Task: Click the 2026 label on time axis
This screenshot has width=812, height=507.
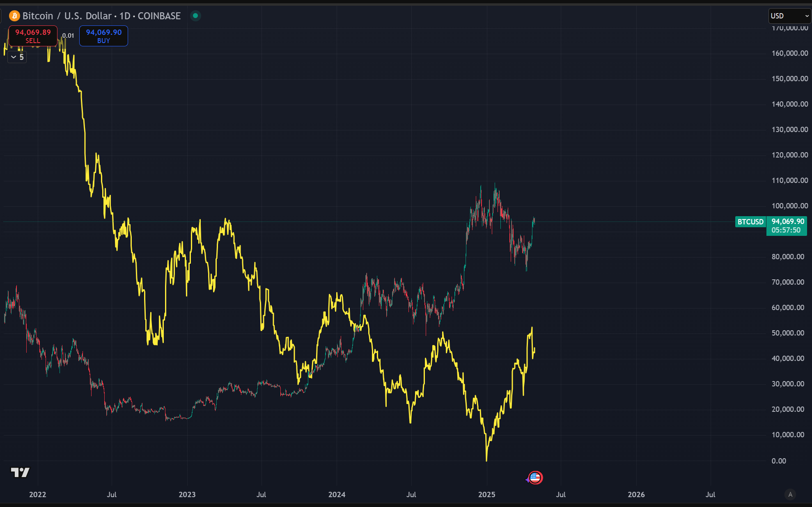Action: tap(636, 494)
